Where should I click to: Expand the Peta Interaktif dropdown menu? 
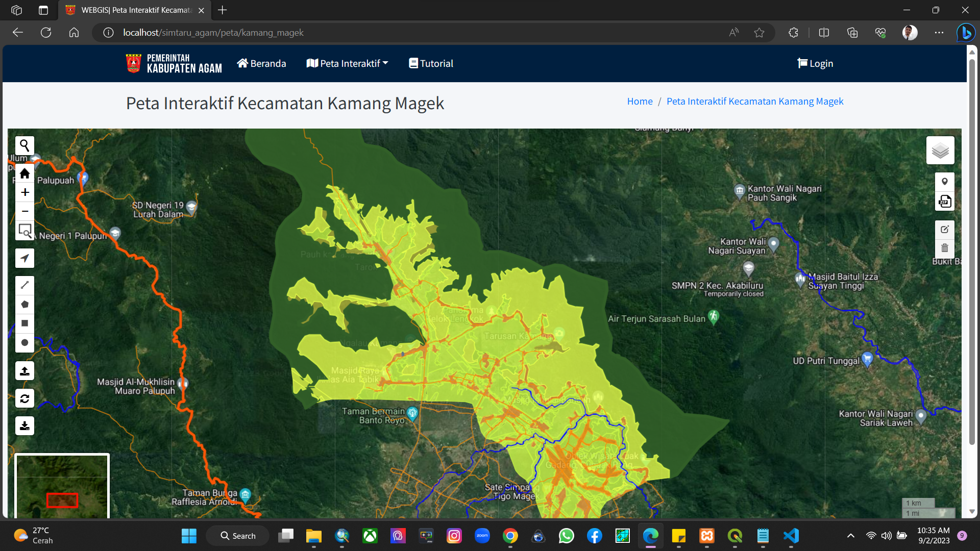[347, 63]
